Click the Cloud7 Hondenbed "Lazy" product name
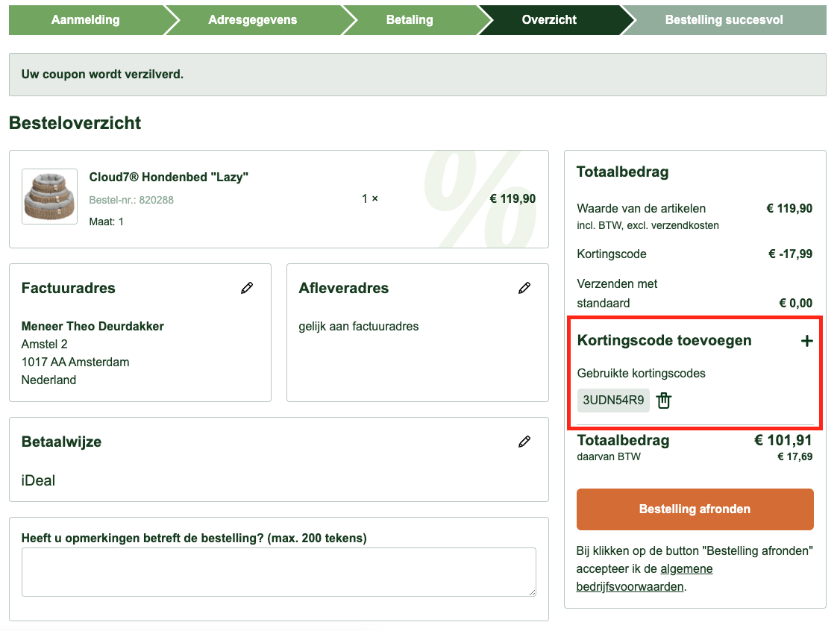The width and height of the screenshot is (840, 631). 169,177
